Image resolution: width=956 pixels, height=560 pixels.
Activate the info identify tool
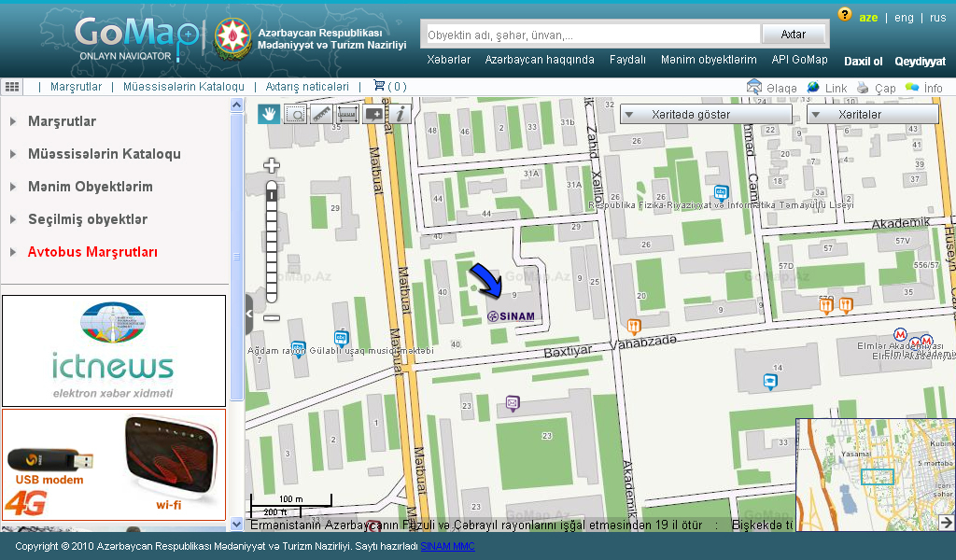click(x=401, y=114)
